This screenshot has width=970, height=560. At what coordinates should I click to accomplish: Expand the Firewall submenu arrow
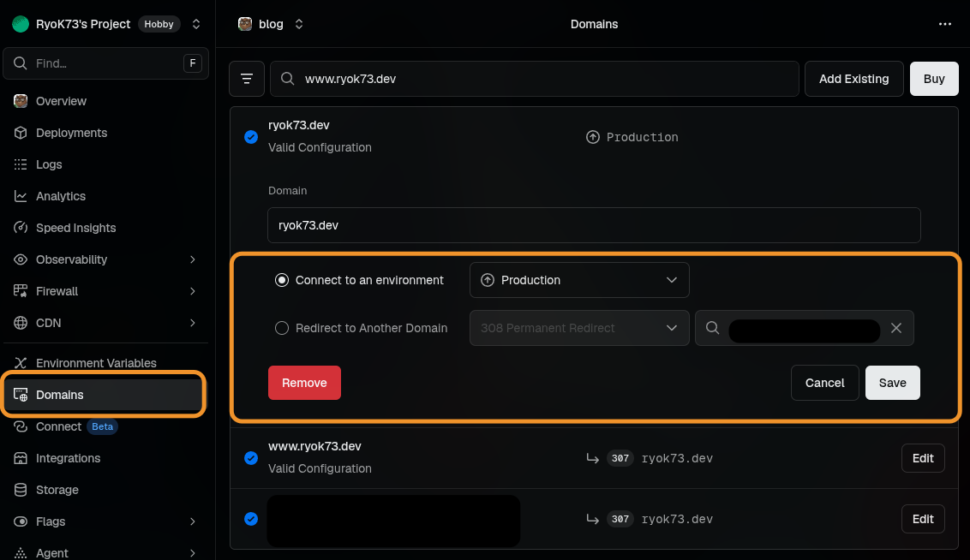point(193,290)
